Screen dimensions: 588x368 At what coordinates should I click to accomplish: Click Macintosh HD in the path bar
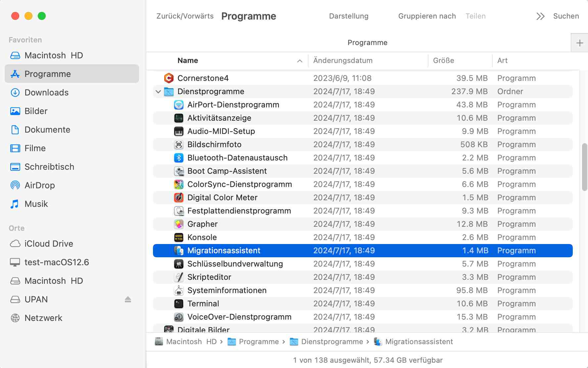click(186, 342)
